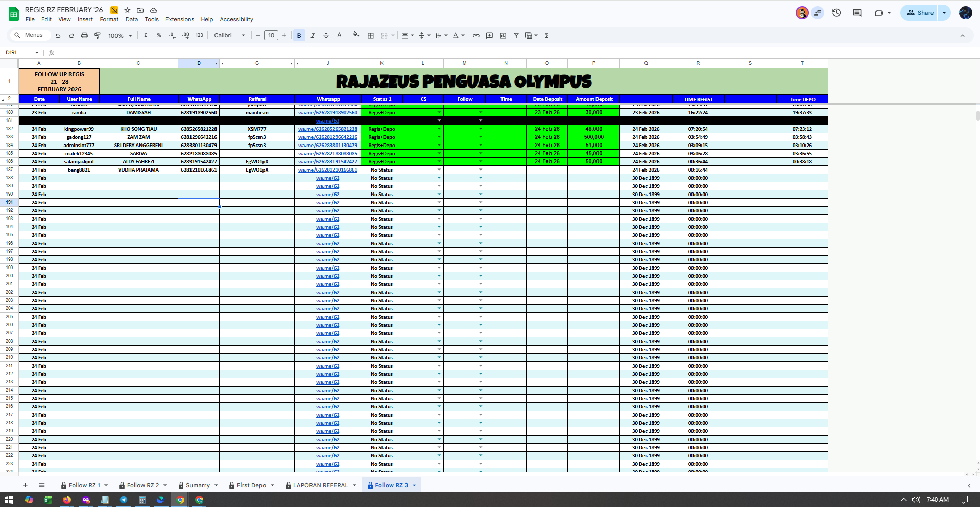
Task: Open the Windows Start menu
Action: click(9, 500)
